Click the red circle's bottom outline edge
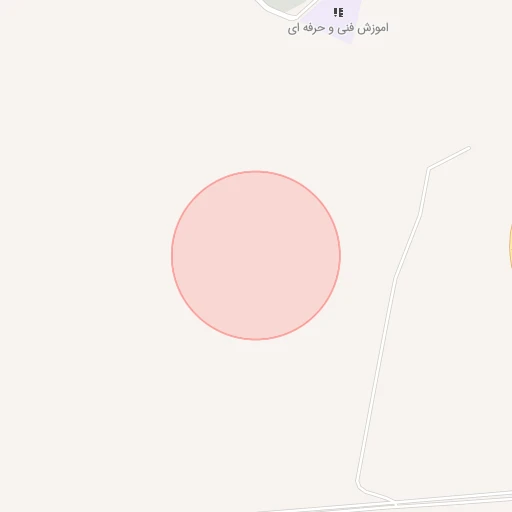 pos(256,339)
